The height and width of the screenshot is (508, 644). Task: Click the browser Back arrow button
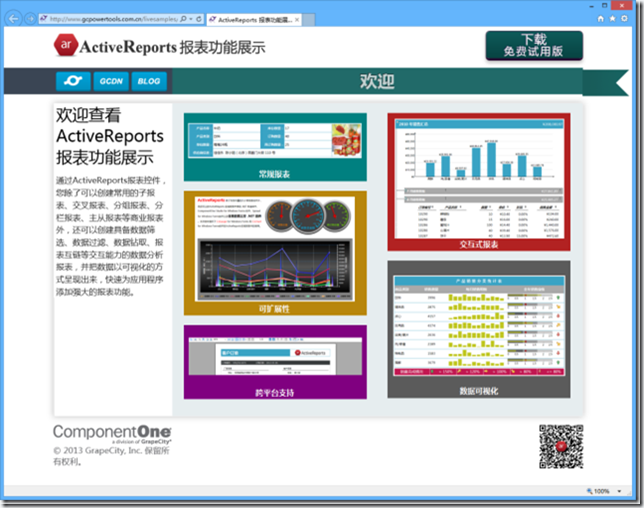point(13,19)
